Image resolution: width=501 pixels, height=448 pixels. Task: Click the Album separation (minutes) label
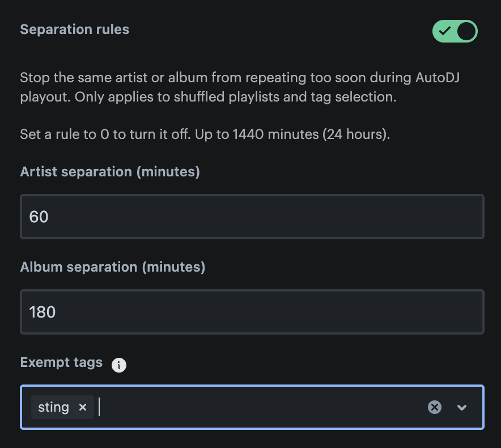112,267
